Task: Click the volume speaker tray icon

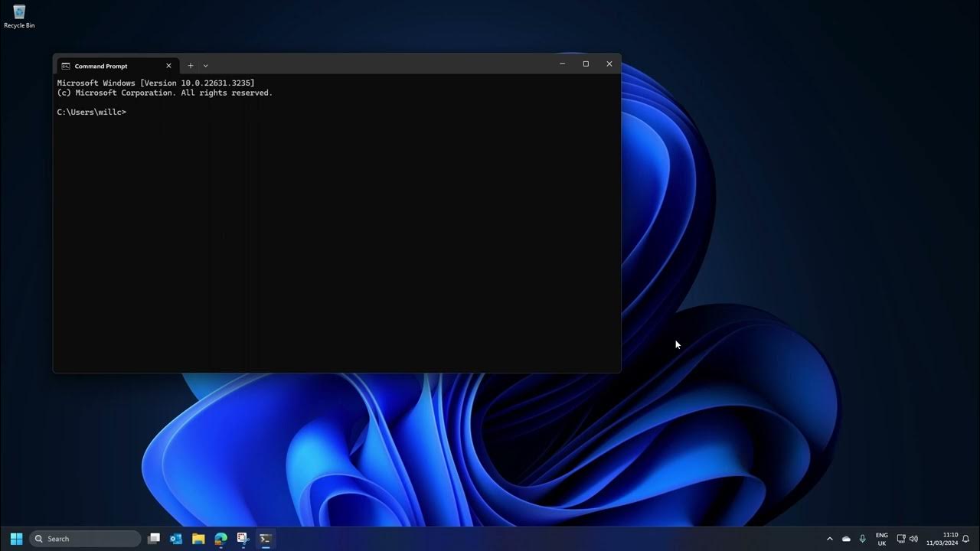Action: (x=913, y=539)
